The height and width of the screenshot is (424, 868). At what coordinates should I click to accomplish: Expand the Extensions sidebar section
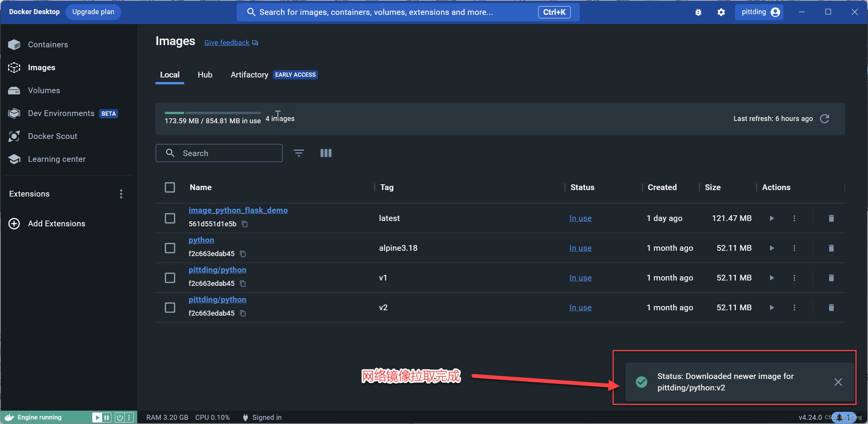click(x=29, y=194)
